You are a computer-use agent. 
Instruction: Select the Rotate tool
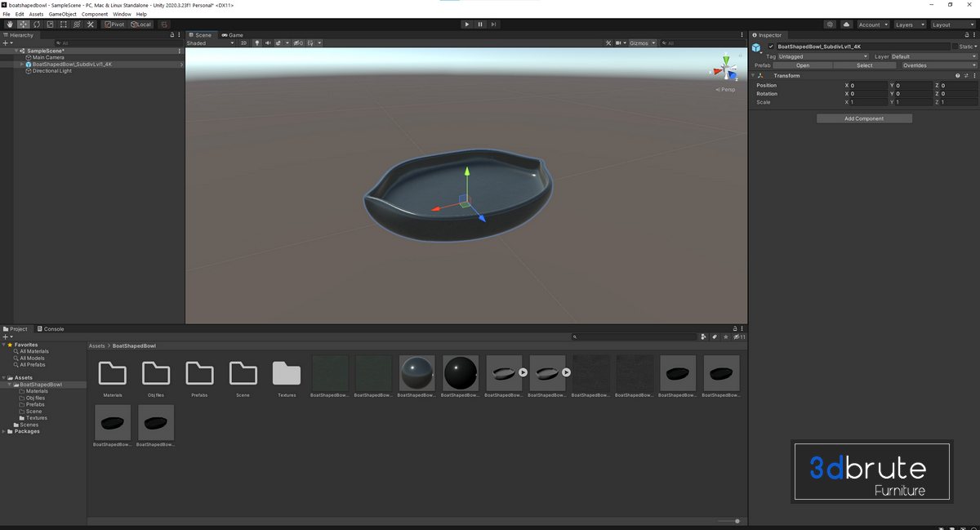37,24
